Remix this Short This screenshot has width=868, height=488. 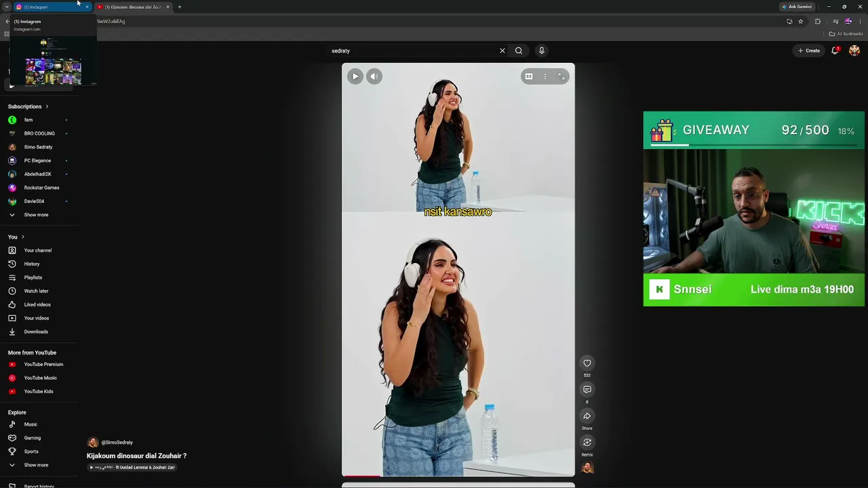[587, 443]
